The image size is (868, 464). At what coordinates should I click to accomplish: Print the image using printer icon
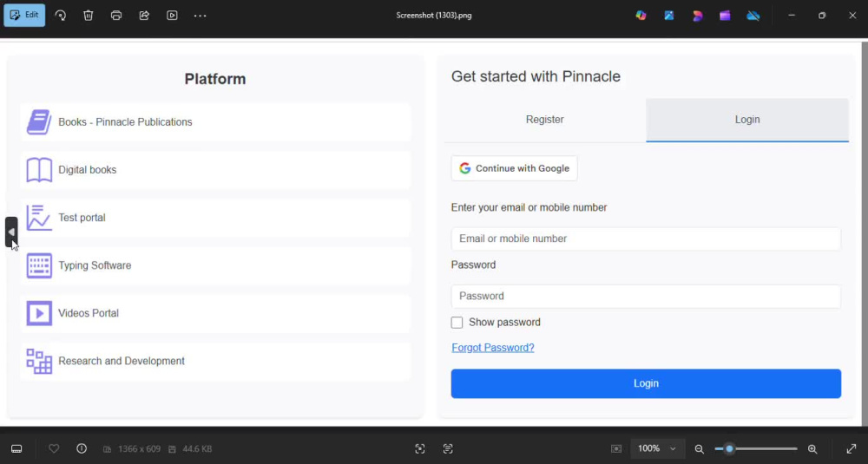click(x=116, y=16)
